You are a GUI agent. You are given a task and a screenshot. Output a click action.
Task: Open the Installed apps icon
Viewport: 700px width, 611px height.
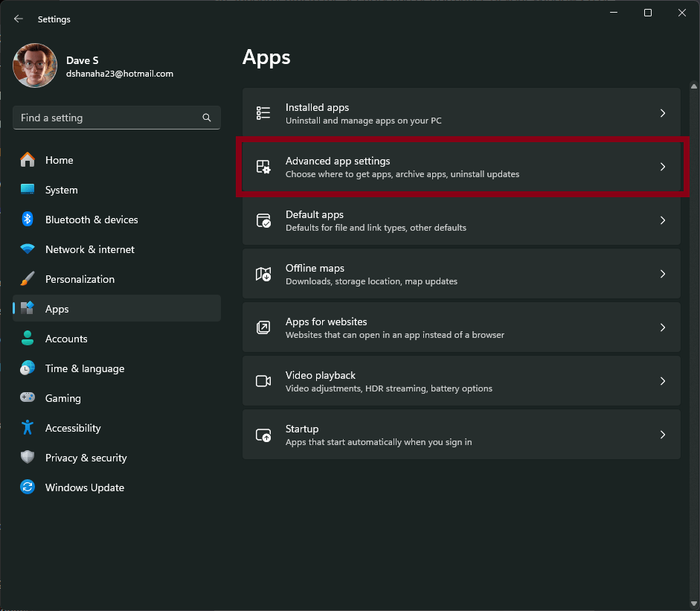tap(263, 113)
